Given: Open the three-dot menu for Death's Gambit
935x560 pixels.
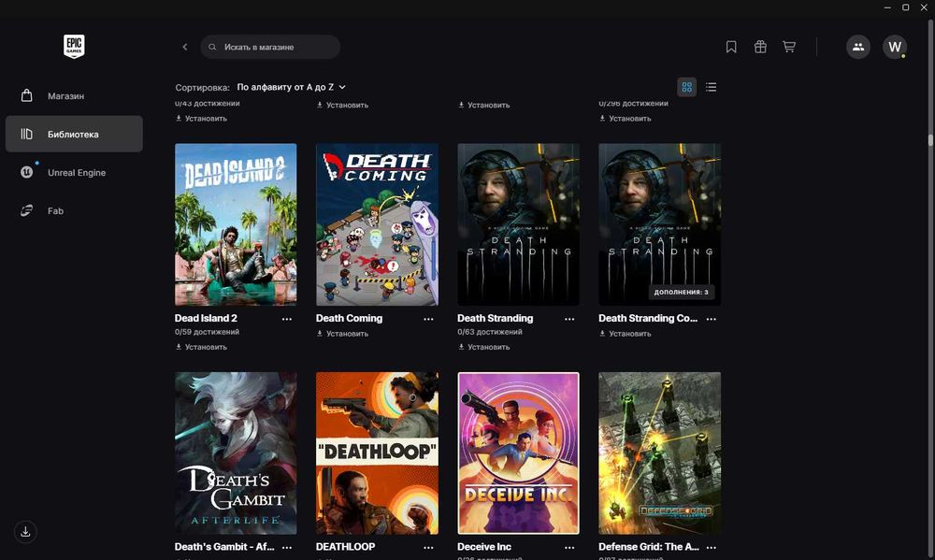Looking at the screenshot, I should coord(287,548).
